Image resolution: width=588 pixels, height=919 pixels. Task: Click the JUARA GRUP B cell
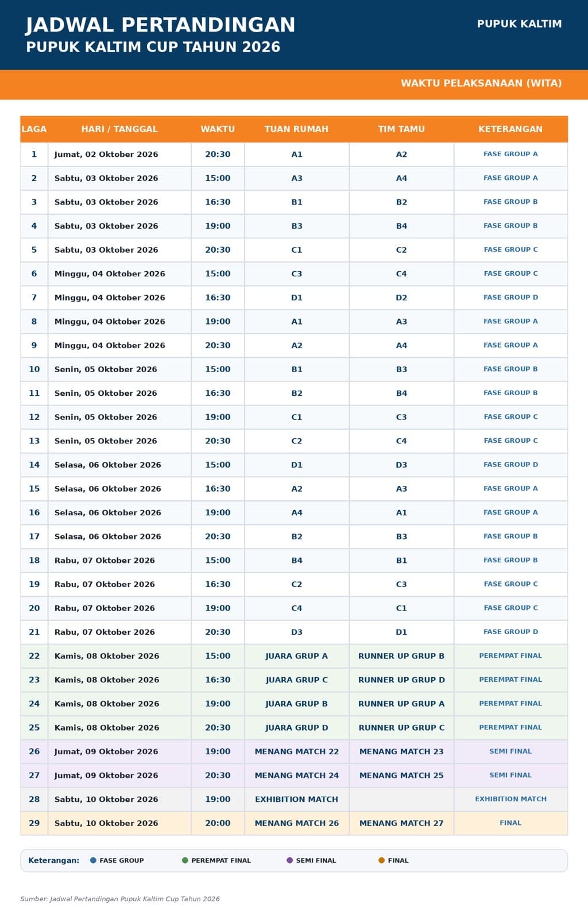(297, 704)
